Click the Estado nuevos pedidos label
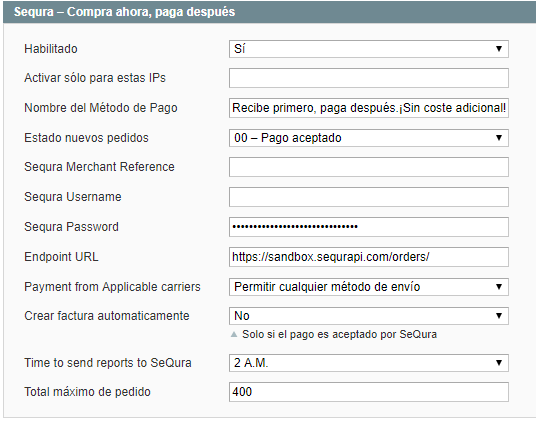The image size is (536, 426). (86, 138)
